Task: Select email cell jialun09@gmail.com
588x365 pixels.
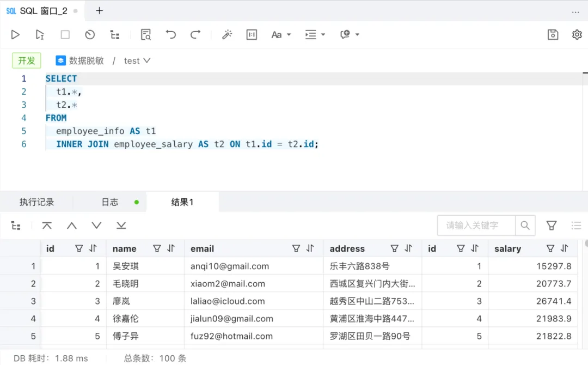Action: click(x=254, y=319)
